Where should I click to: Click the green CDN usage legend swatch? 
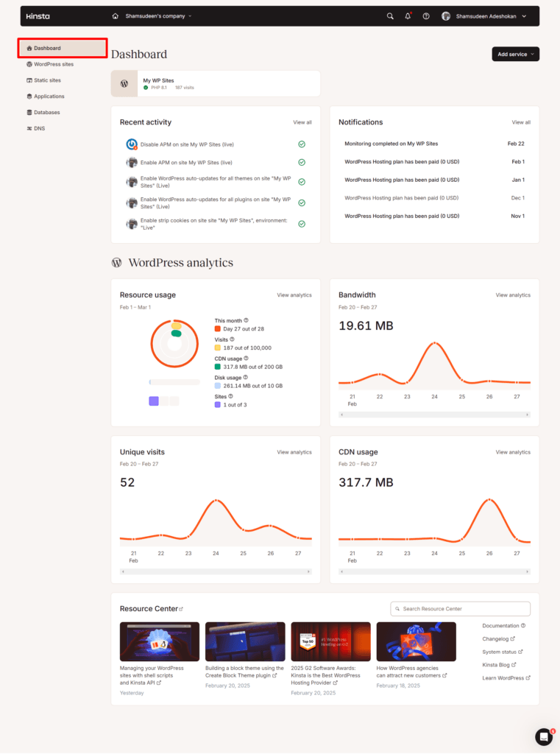point(217,367)
